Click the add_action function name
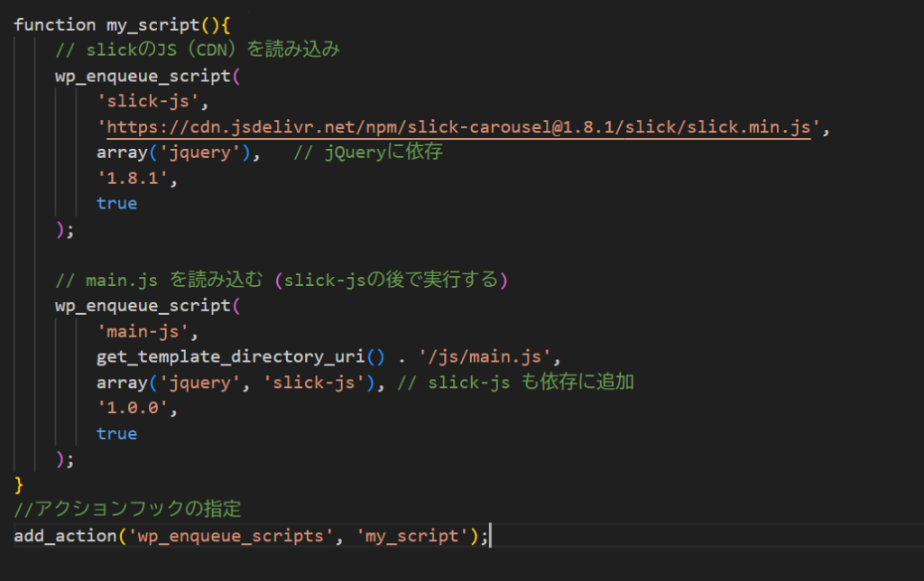This screenshot has height=581, width=924. click(x=65, y=536)
